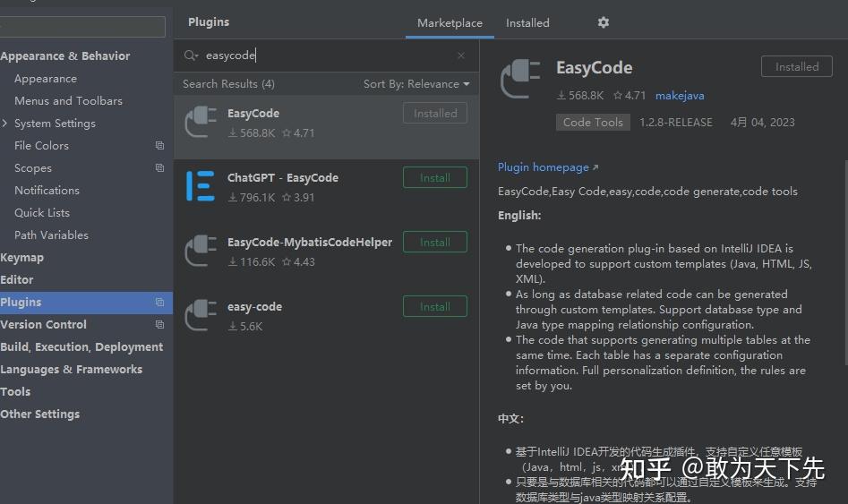
Task: Install the easy-code plugin
Action: pos(435,307)
